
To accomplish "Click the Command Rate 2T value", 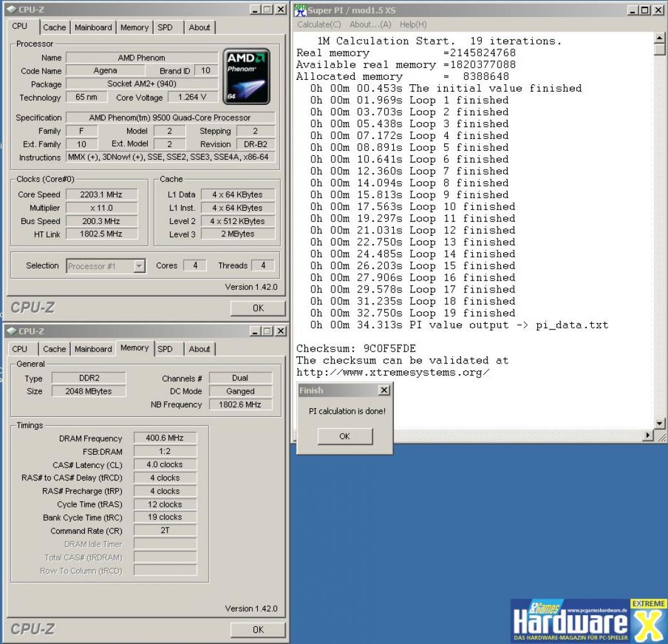I will (x=165, y=530).
